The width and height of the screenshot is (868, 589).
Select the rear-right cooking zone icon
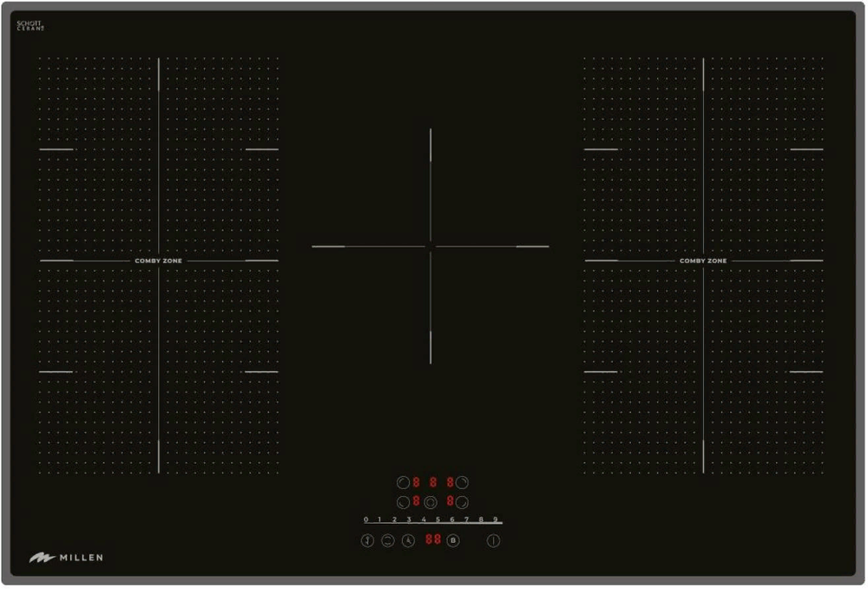(463, 482)
